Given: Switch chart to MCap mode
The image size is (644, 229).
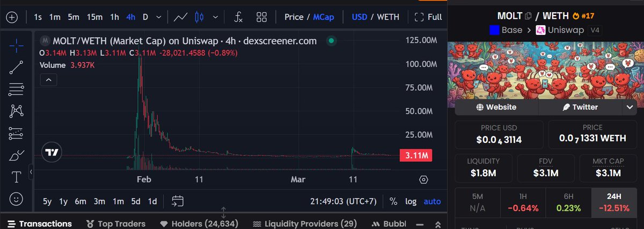Looking at the screenshot, I should pos(323,17).
